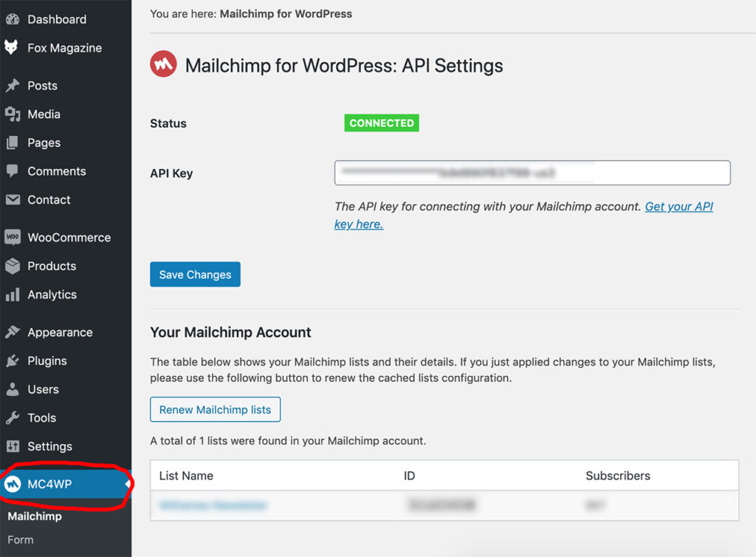
Task: Open the blurred list name link
Action: click(x=213, y=505)
